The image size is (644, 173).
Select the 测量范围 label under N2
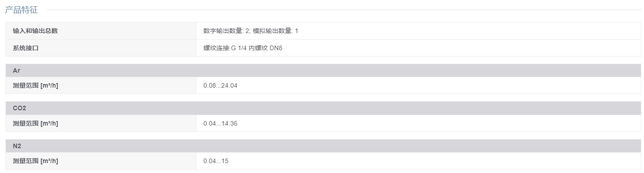click(35, 161)
